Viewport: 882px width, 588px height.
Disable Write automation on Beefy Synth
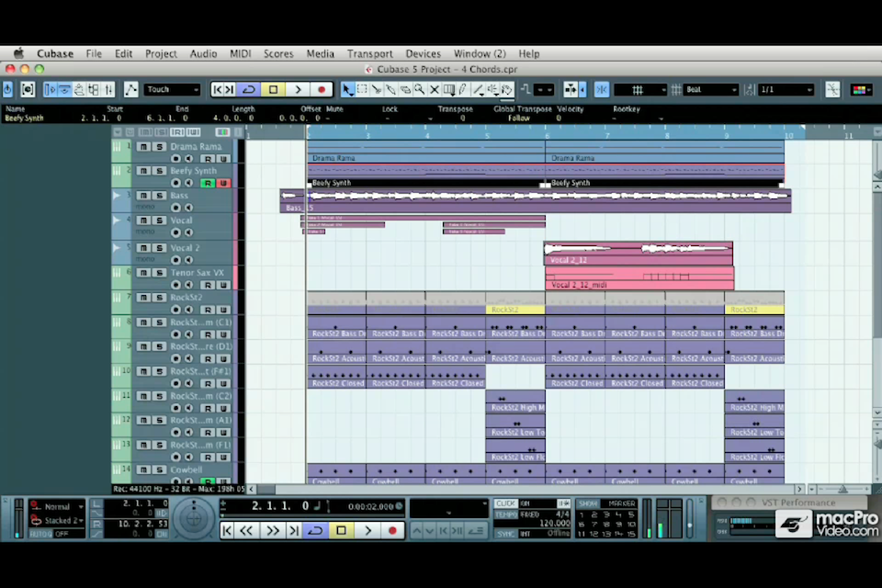[223, 183]
